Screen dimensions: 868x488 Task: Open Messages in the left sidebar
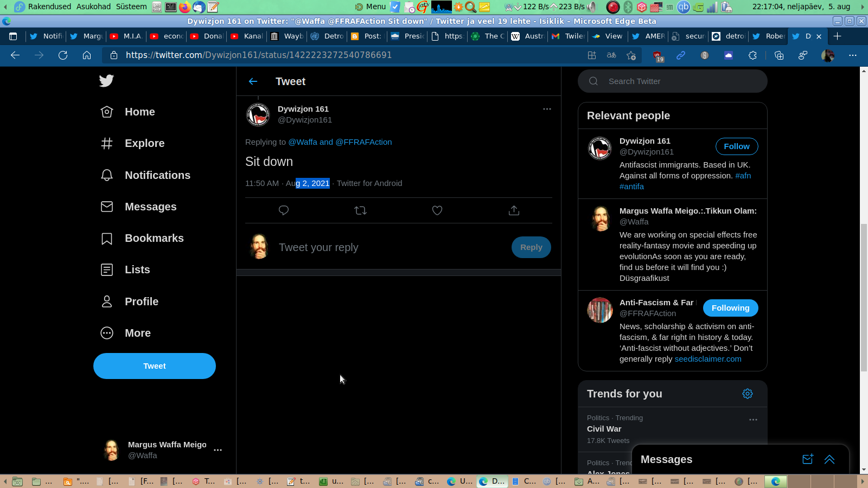139,207
